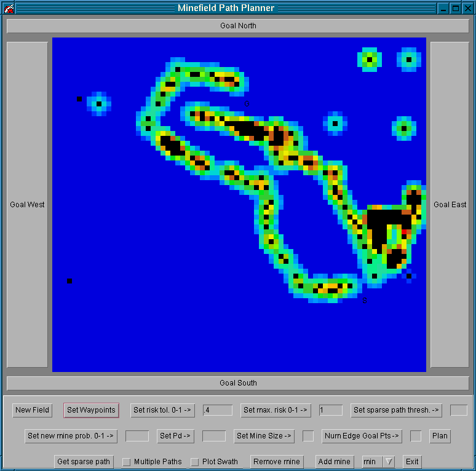Image resolution: width=476 pixels, height=471 pixels.
Task: Click the Goal West button
Action: (27, 205)
